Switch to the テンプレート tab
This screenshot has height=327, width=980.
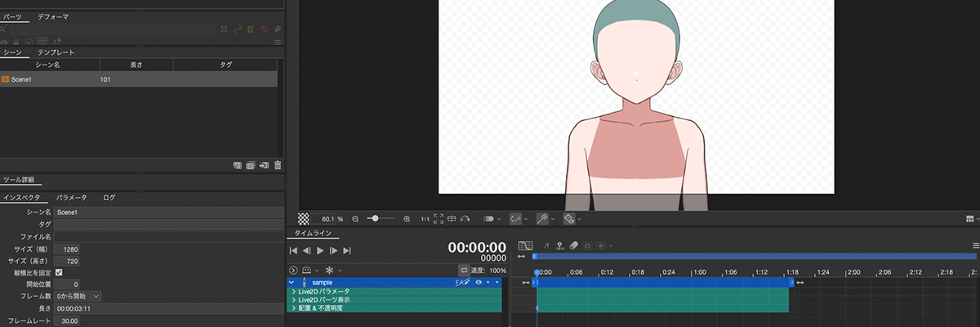(56, 52)
